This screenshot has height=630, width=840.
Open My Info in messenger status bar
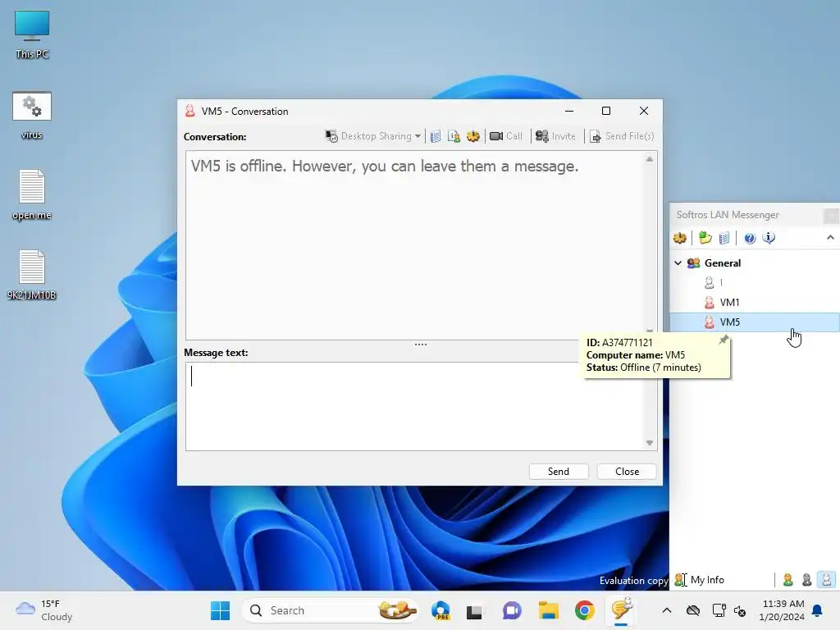tap(700, 580)
